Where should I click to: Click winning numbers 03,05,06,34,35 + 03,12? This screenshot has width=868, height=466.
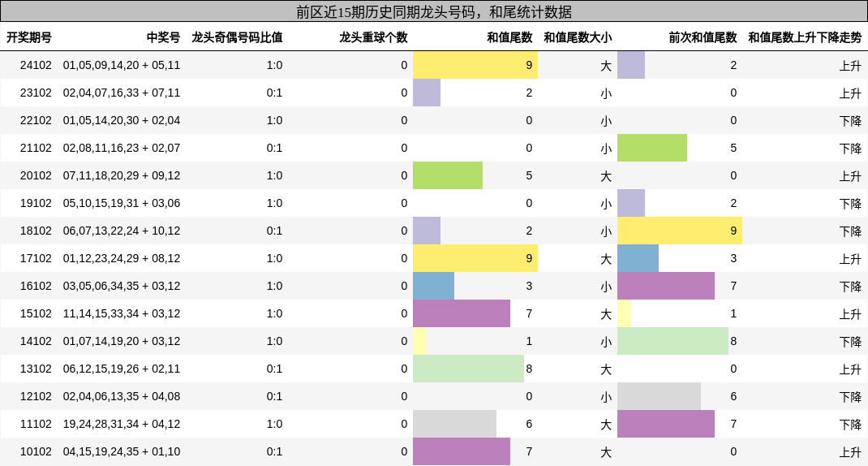(x=121, y=286)
